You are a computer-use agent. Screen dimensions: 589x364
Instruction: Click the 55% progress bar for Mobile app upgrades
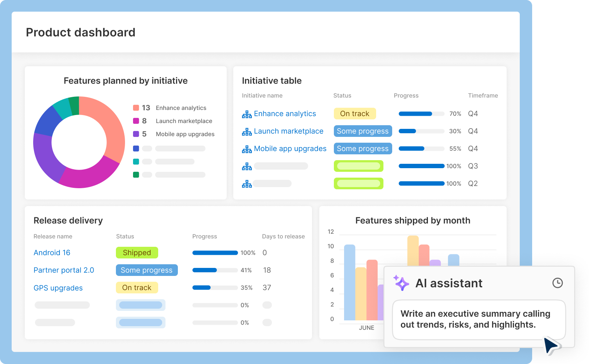tap(421, 149)
